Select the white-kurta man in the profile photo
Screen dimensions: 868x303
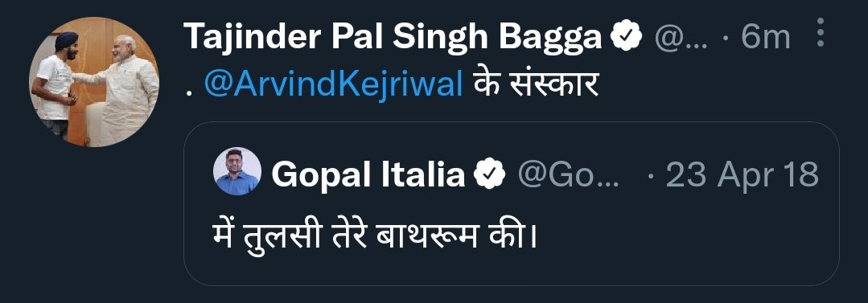tap(125, 92)
